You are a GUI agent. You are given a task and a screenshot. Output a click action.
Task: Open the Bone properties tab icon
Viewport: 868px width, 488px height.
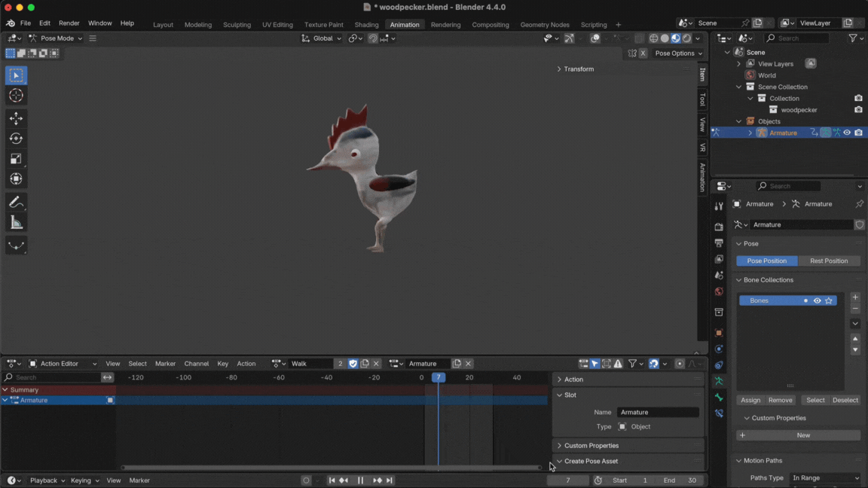coord(719,398)
